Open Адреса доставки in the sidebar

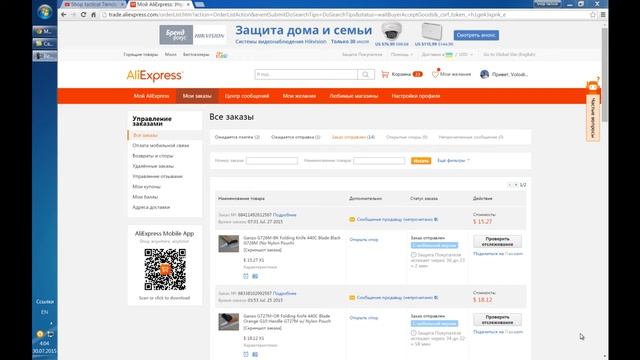151,207
